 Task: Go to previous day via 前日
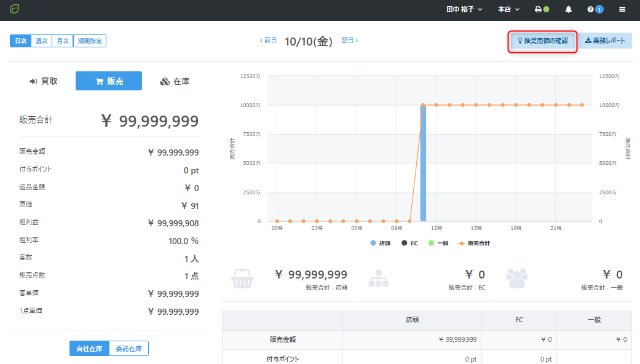click(x=268, y=40)
